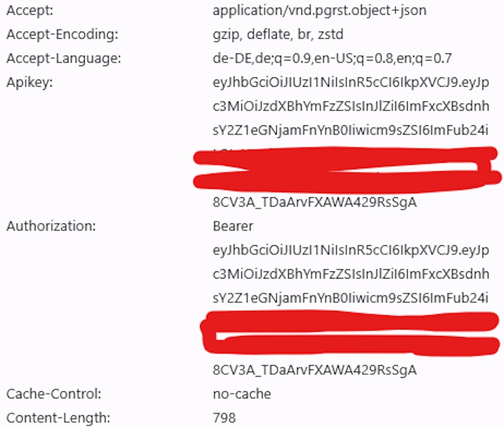
Task: Click the Content-Length header label
Action: click(x=58, y=418)
